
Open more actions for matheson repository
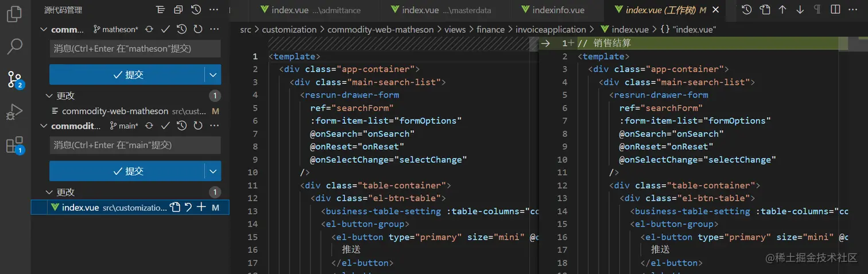pos(214,29)
